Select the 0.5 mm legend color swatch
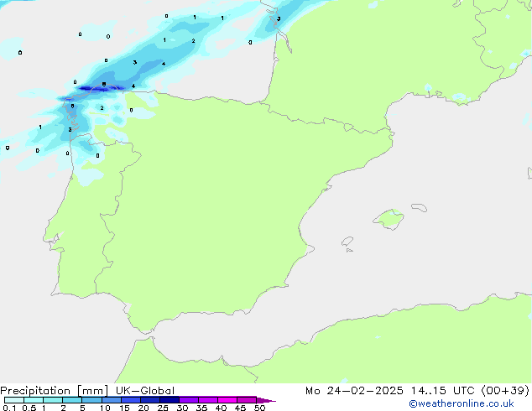The width and height of the screenshot is (532, 411). tap(34, 400)
